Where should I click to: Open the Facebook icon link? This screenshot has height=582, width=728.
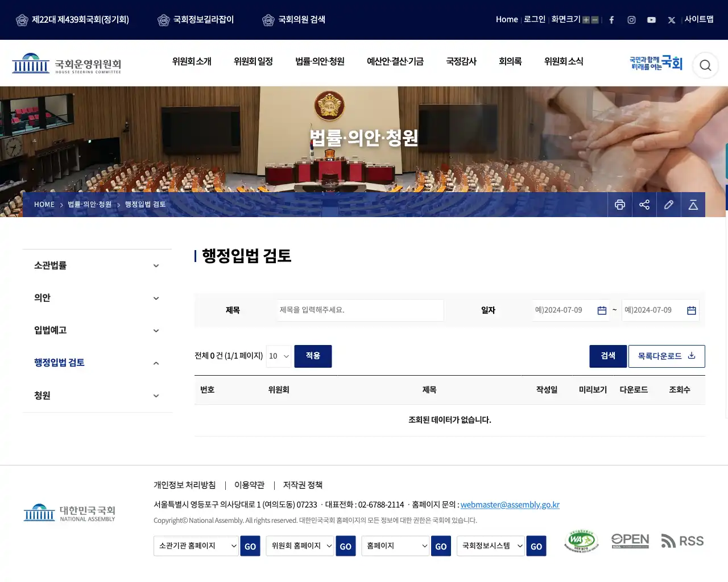(x=611, y=20)
